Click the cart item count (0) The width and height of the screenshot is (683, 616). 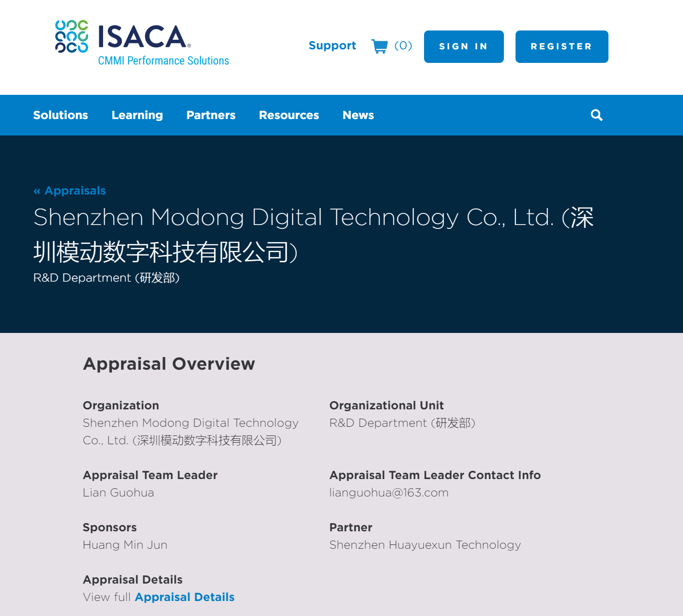(x=403, y=45)
